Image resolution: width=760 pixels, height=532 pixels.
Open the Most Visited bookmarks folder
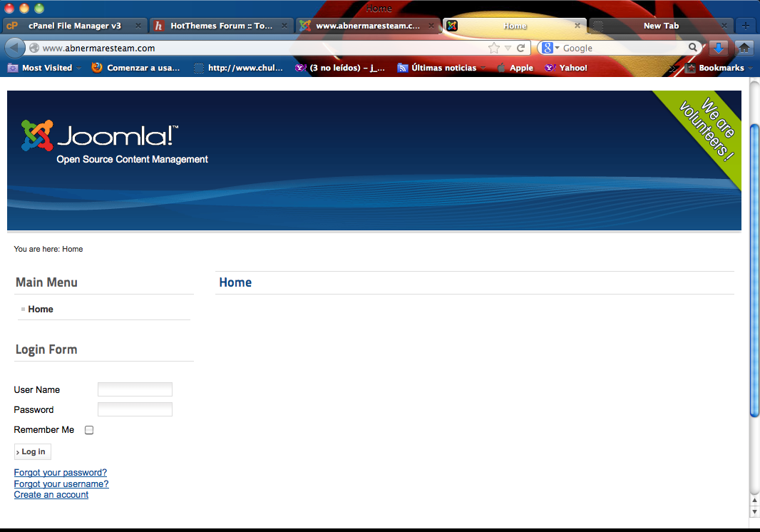point(43,68)
